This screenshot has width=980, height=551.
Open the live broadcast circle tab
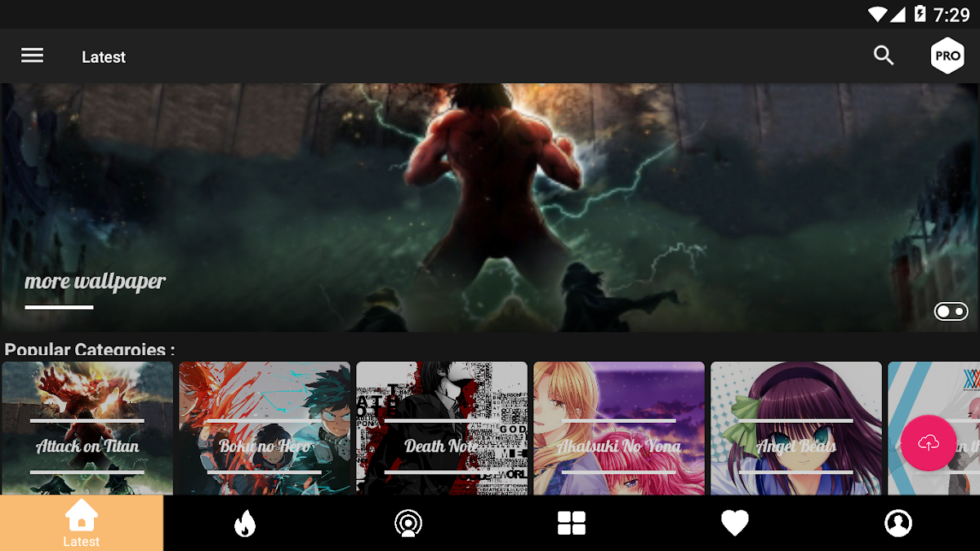(408, 523)
